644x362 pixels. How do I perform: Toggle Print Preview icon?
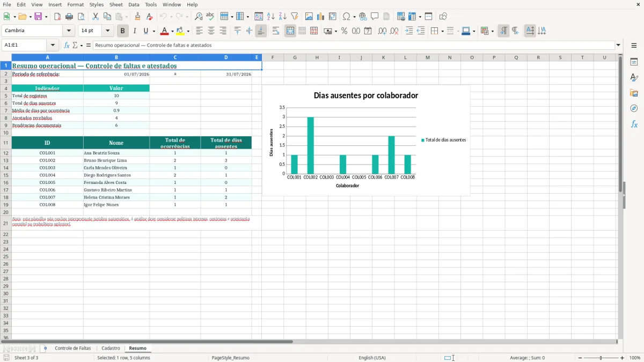(81, 17)
